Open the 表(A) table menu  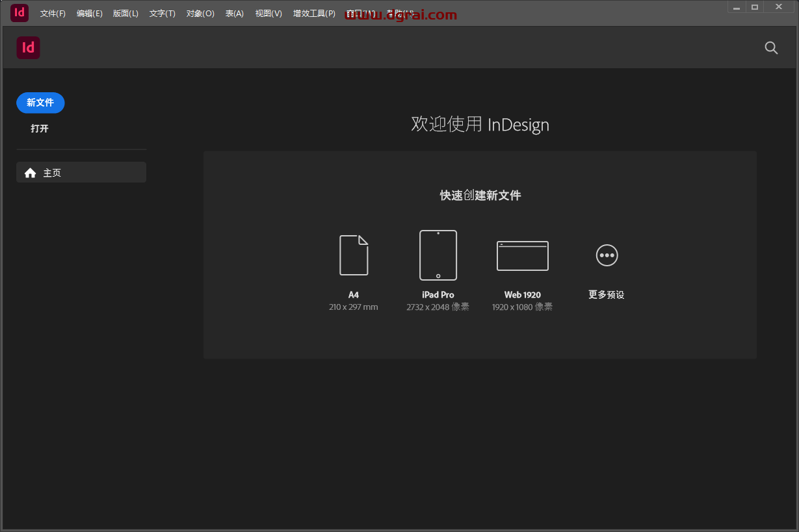tap(235, 14)
